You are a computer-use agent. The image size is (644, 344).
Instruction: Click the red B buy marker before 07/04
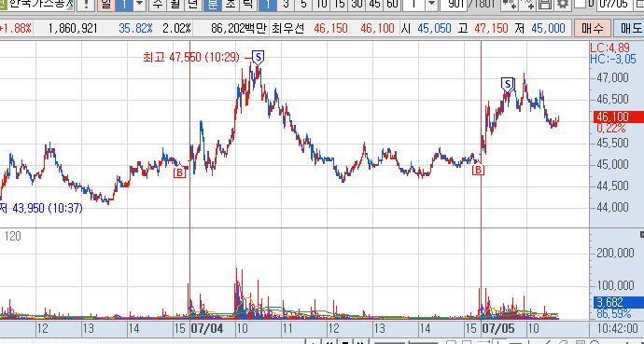point(179,172)
